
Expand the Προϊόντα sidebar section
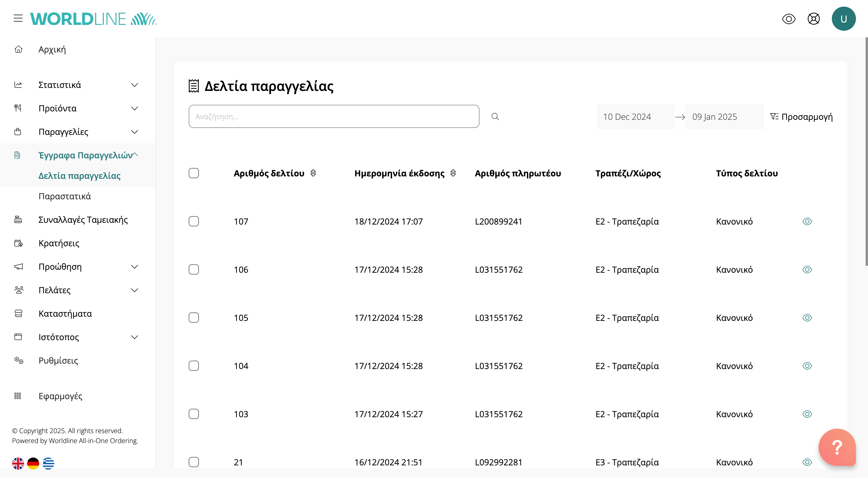click(x=134, y=108)
